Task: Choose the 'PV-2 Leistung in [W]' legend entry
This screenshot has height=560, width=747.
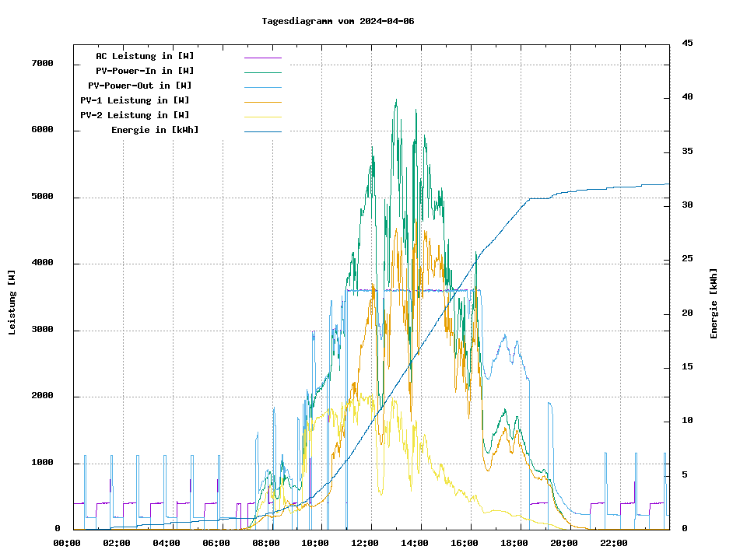Action: tap(135, 115)
